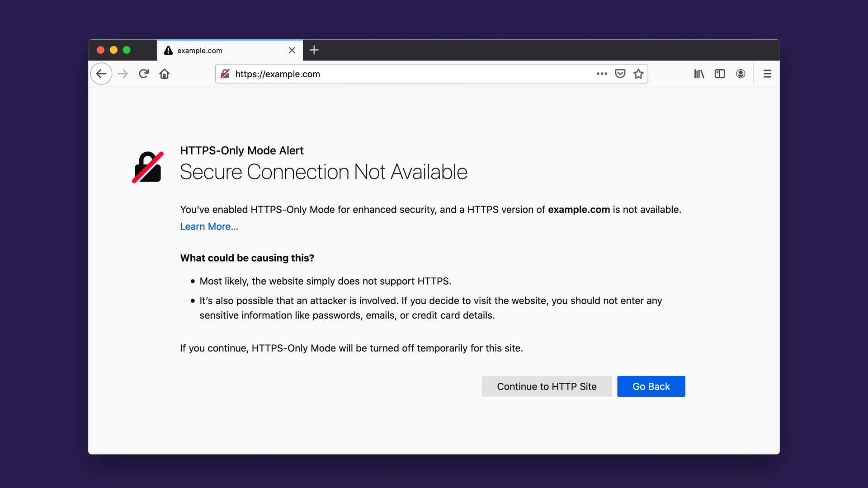
Task: Click the https://example.com address field
Action: pyautogui.click(x=407, y=74)
